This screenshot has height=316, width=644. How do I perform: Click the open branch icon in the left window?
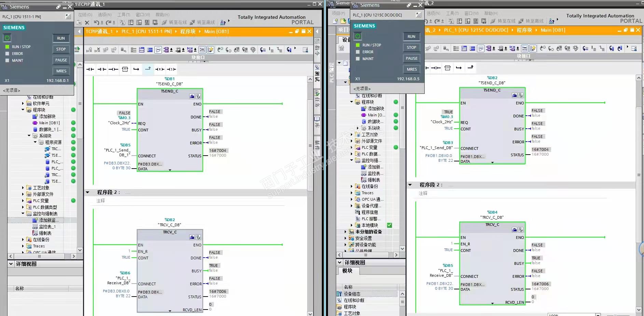[136, 69]
